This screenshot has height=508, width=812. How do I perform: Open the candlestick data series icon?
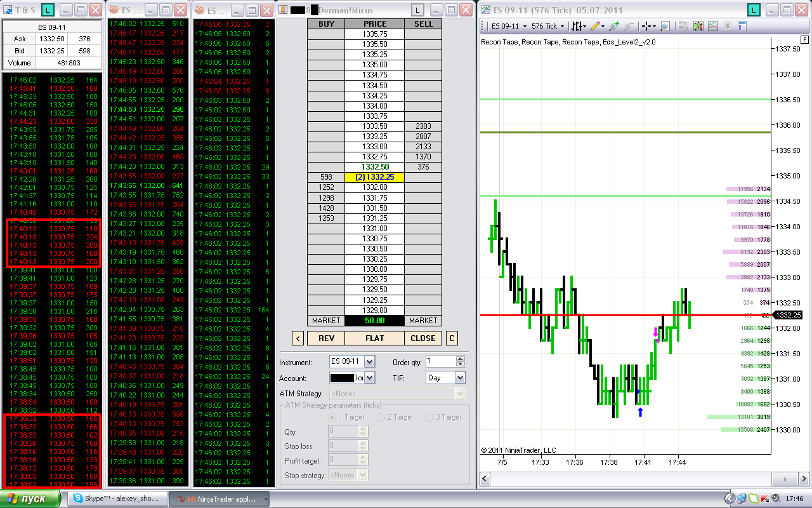click(x=698, y=26)
